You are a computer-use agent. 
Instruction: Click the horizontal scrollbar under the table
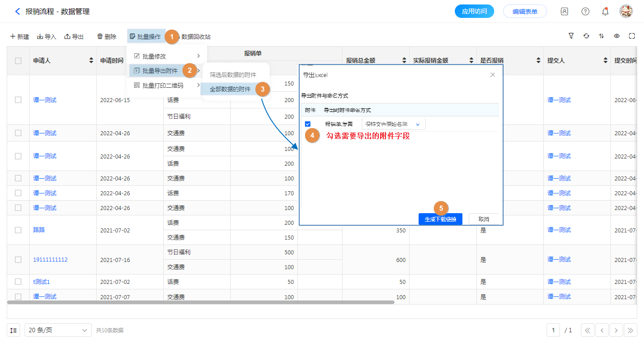pyautogui.click(x=201, y=302)
